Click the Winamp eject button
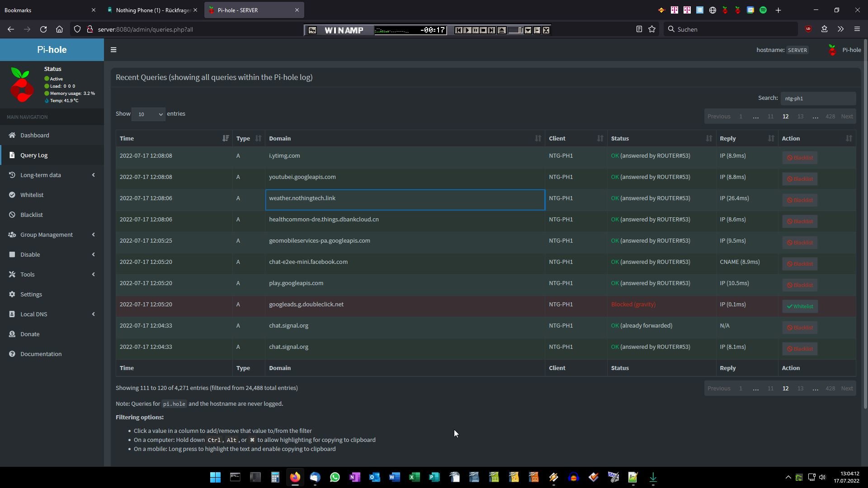 (x=502, y=30)
